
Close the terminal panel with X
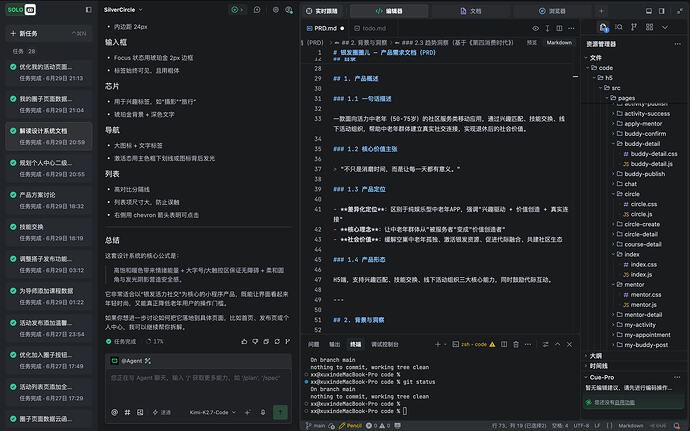569,344
